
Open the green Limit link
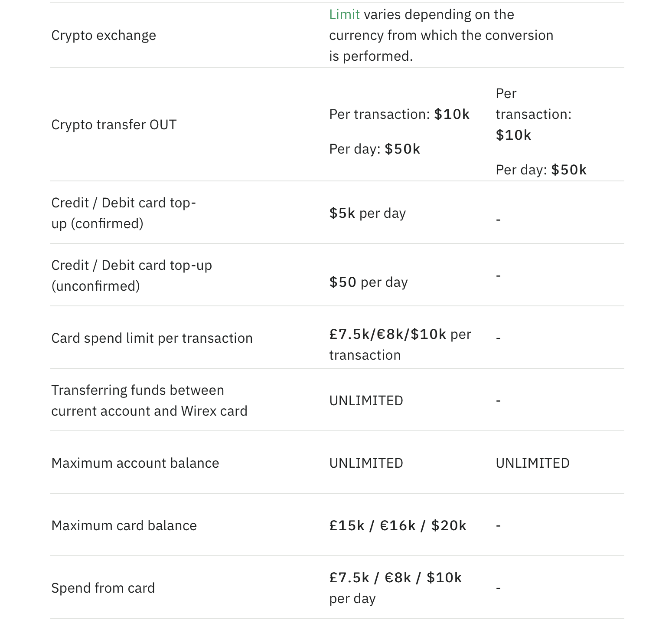pos(344,15)
